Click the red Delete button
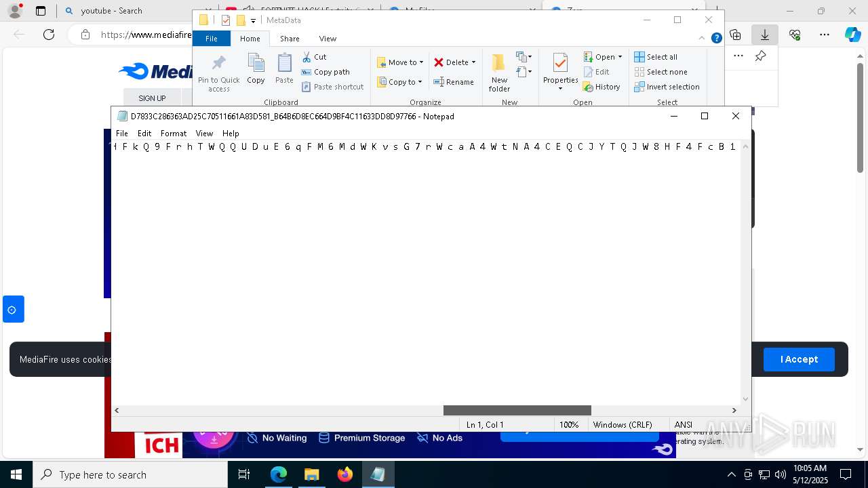868x488 pixels. (451, 62)
